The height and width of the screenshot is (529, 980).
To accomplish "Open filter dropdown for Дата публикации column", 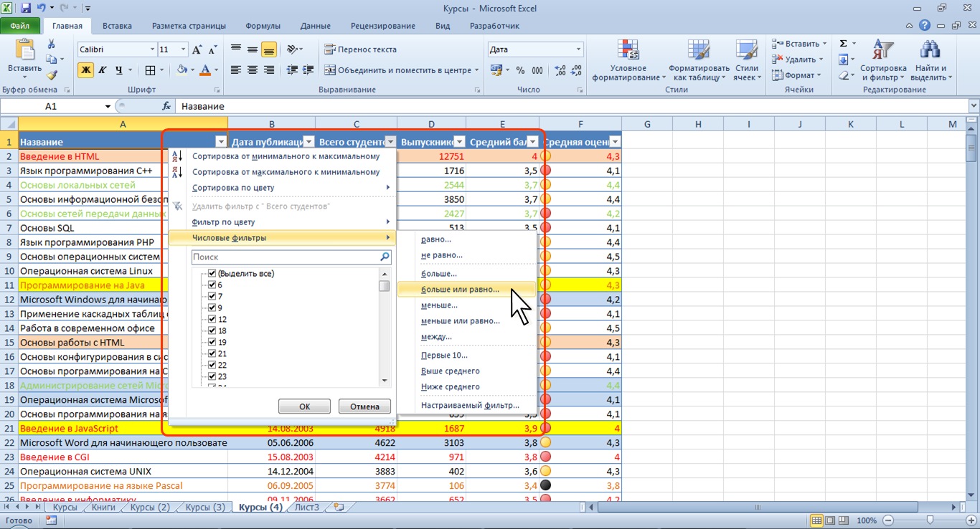I will coord(308,142).
